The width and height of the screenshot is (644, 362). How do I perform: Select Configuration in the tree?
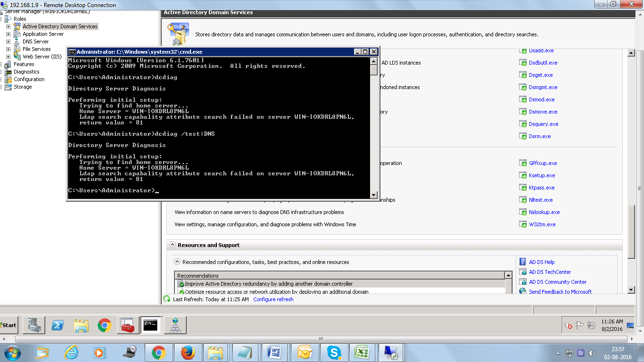click(x=29, y=79)
